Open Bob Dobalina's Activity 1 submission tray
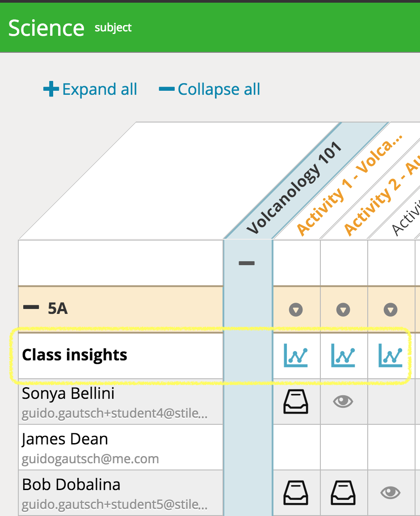The height and width of the screenshot is (516, 420). (296, 493)
